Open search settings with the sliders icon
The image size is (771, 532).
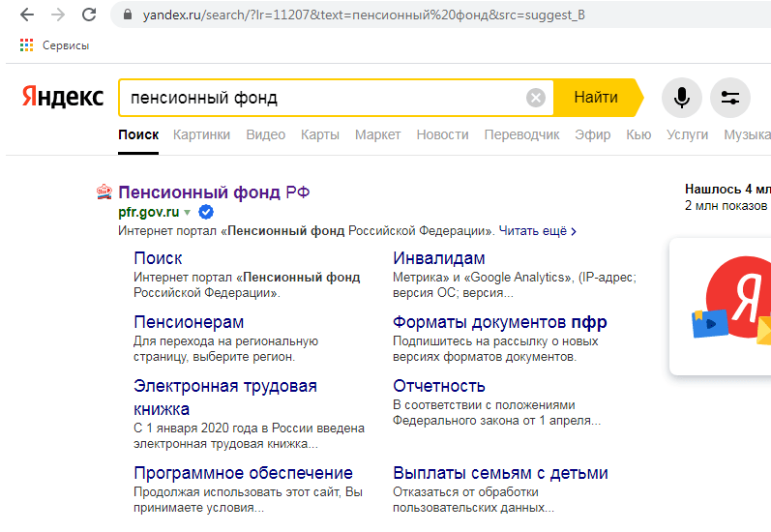pyautogui.click(x=730, y=98)
